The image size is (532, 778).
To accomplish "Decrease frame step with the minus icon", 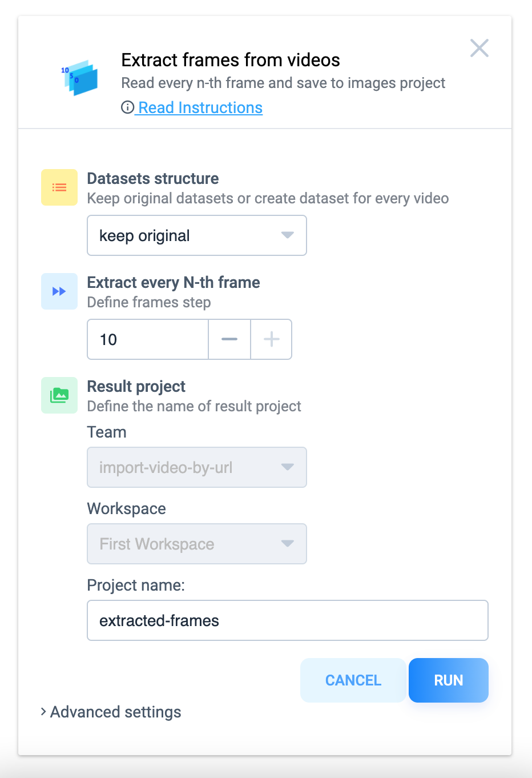I will pyautogui.click(x=229, y=339).
